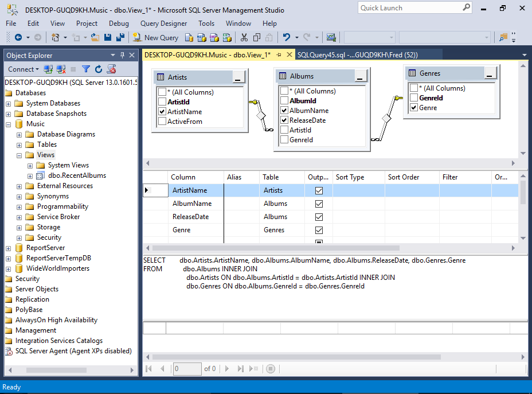Click the Save All icon

[x=120, y=37]
